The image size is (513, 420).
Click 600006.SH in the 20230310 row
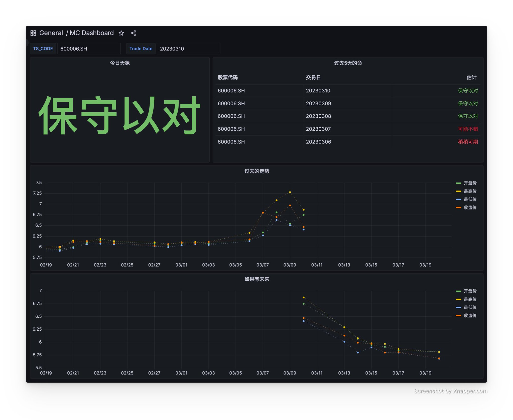pos(231,91)
